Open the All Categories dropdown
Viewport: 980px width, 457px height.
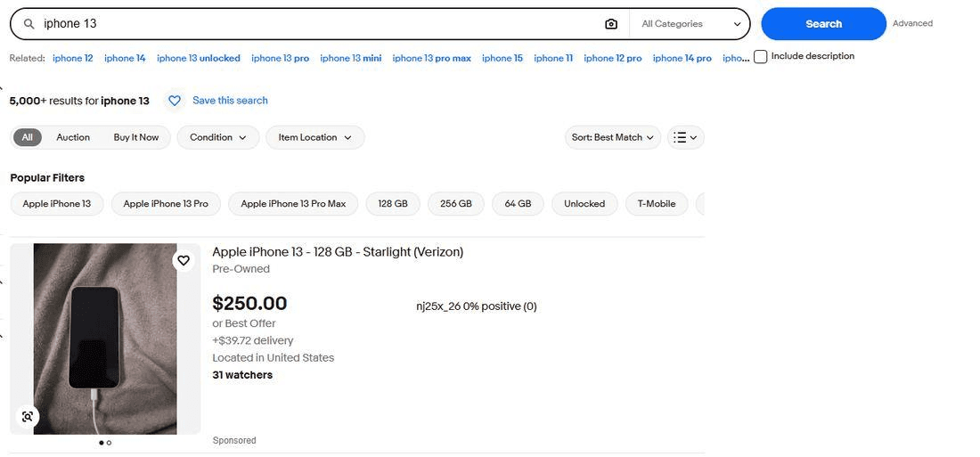690,24
